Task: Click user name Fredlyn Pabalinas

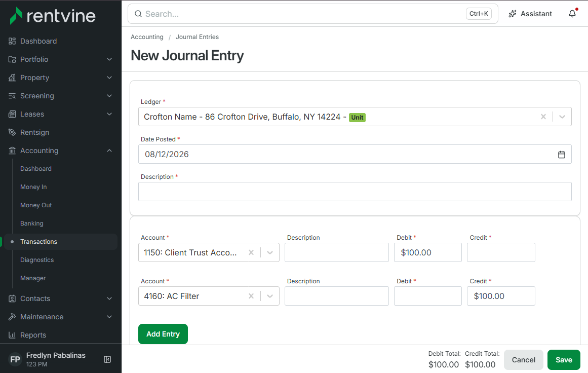Action: point(56,355)
